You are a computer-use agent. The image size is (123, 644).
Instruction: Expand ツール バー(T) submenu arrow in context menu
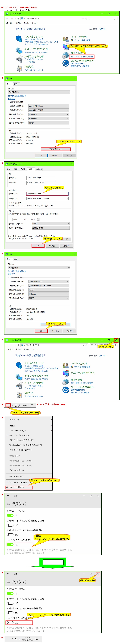pyautogui.click(x=51, y=420)
